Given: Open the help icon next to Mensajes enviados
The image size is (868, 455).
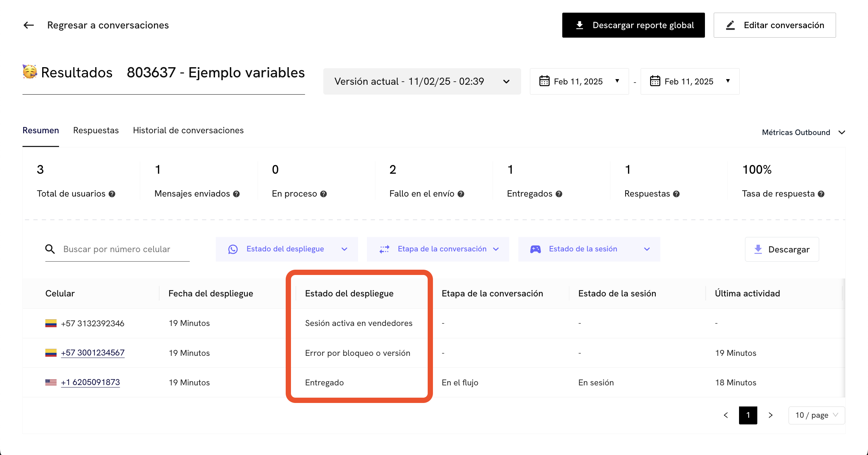Looking at the screenshot, I should coord(236,194).
